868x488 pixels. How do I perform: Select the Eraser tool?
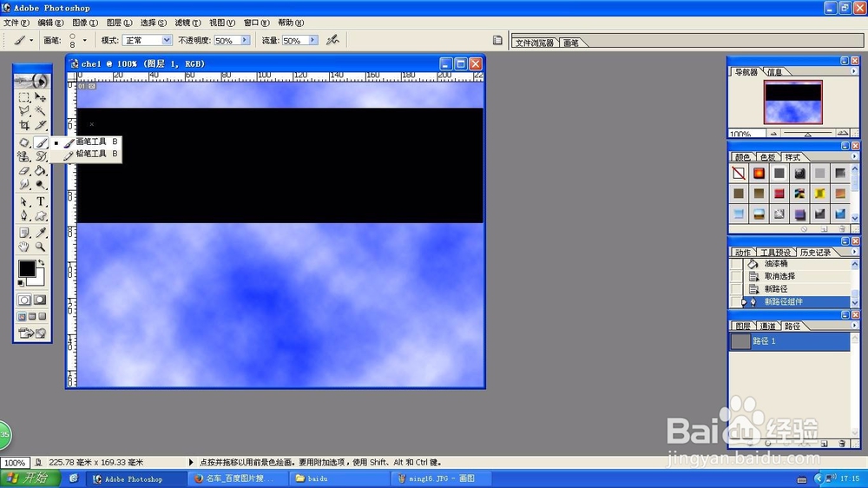(23, 170)
